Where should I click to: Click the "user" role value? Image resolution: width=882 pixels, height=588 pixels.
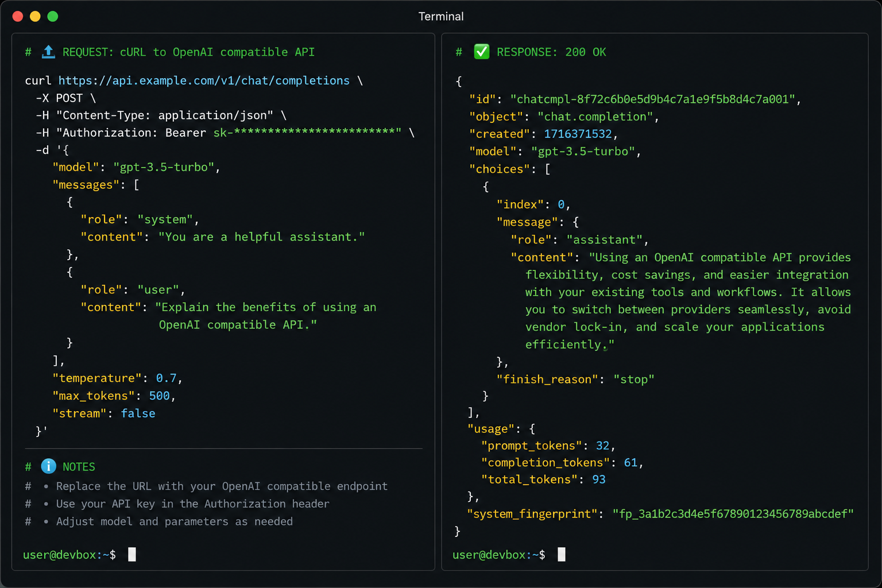pyautogui.click(x=158, y=289)
